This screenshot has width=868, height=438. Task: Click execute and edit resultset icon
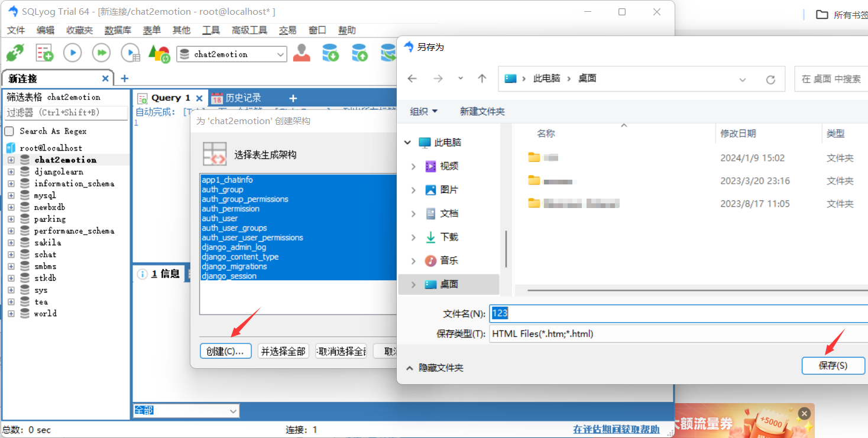point(131,53)
